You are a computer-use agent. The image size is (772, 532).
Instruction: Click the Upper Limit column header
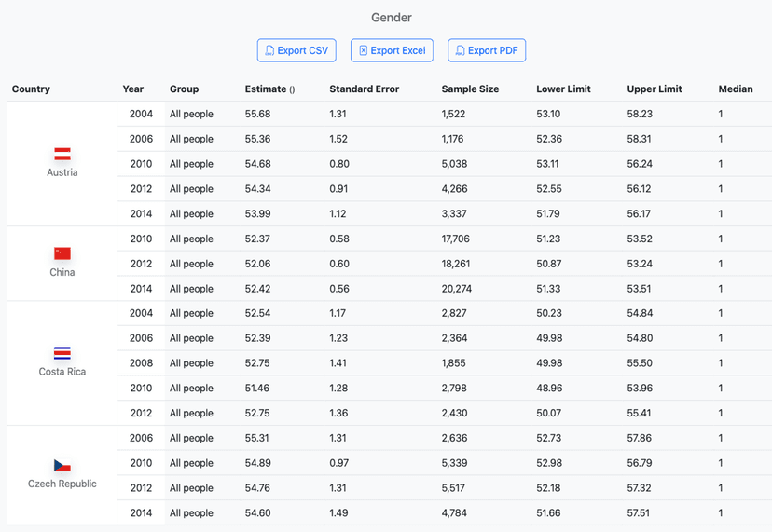(655, 89)
